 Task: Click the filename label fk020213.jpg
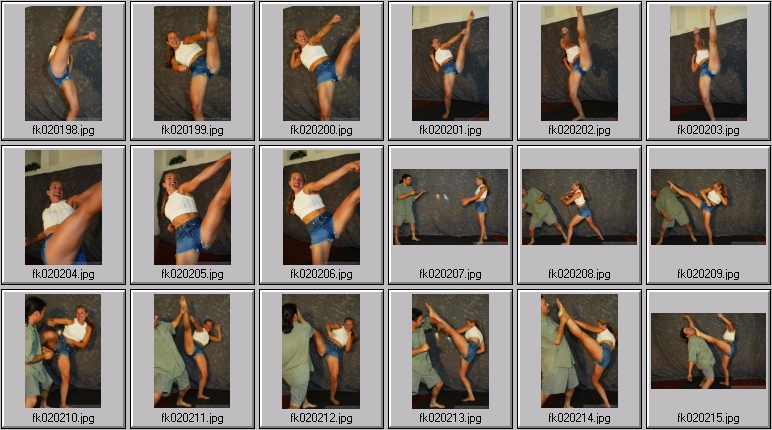(x=450, y=418)
